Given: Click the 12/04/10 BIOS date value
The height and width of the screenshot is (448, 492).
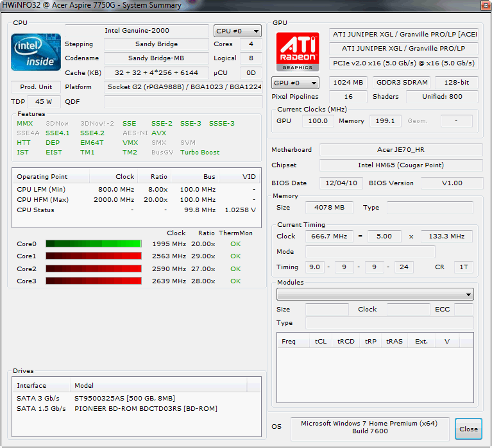Looking at the screenshot, I should [341, 183].
